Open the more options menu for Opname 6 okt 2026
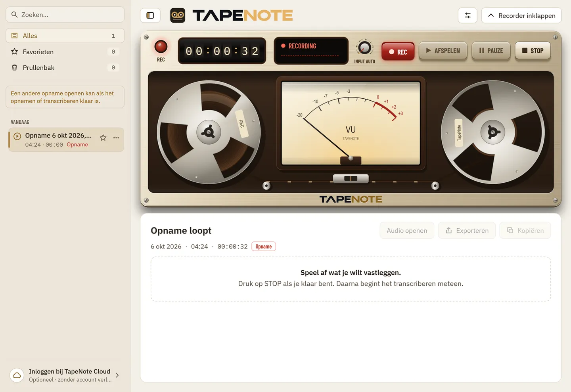The height and width of the screenshot is (392, 571). 116,138
